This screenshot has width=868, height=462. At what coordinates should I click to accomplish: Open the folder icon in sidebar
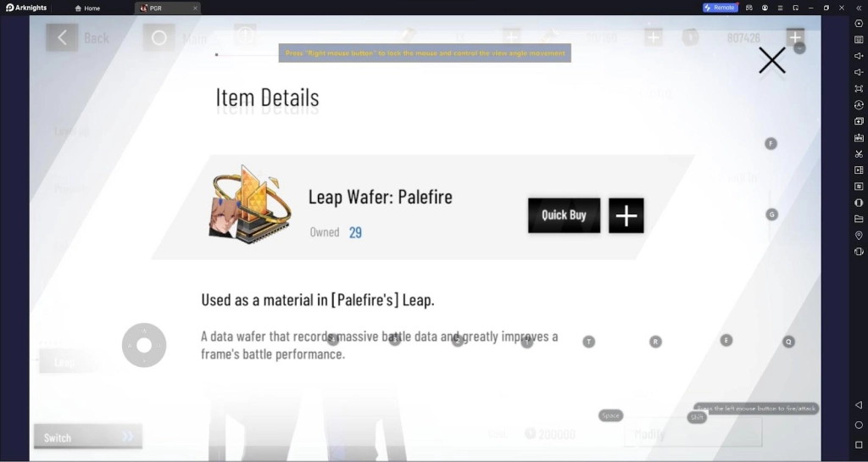click(x=859, y=219)
